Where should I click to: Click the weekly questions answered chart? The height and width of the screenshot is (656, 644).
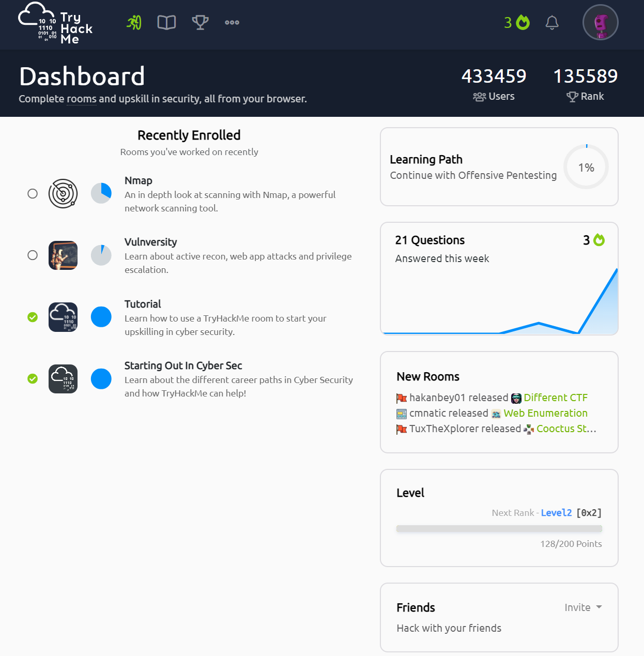pyautogui.click(x=499, y=302)
